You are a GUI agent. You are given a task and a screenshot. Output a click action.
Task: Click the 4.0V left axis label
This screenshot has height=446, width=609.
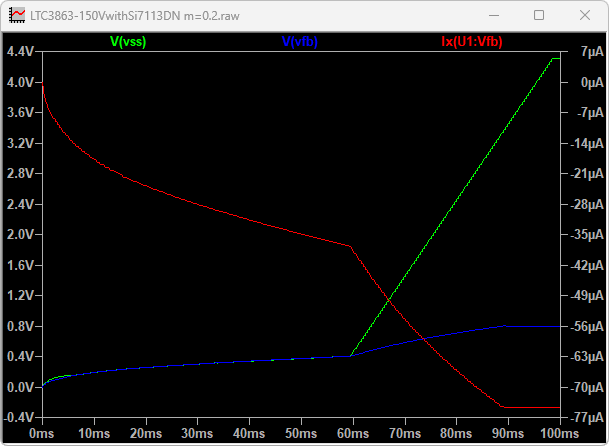[21, 82]
